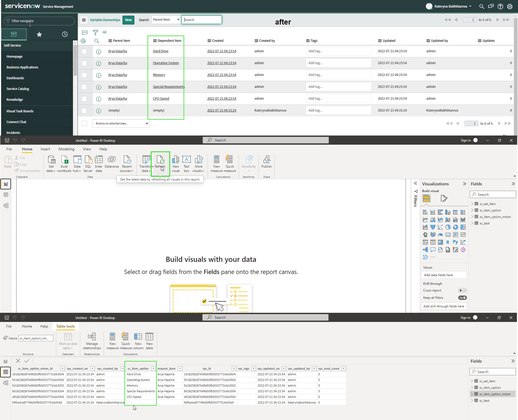
Task: Open the Actions on selected rows dropdown
Action: click(x=121, y=123)
